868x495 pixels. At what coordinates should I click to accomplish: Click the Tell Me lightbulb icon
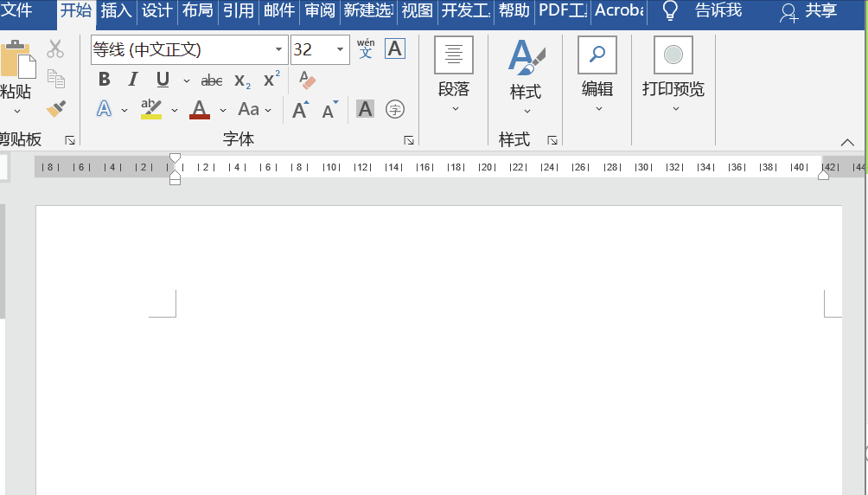click(670, 10)
